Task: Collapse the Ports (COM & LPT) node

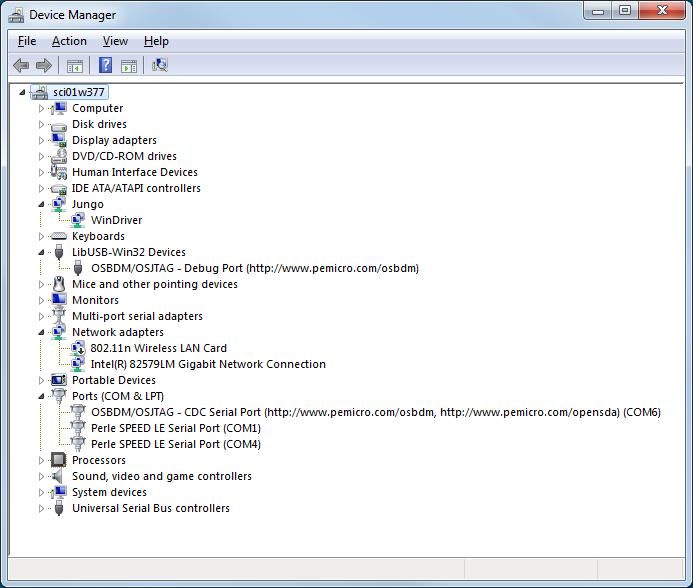Action: [x=41, y=396]
